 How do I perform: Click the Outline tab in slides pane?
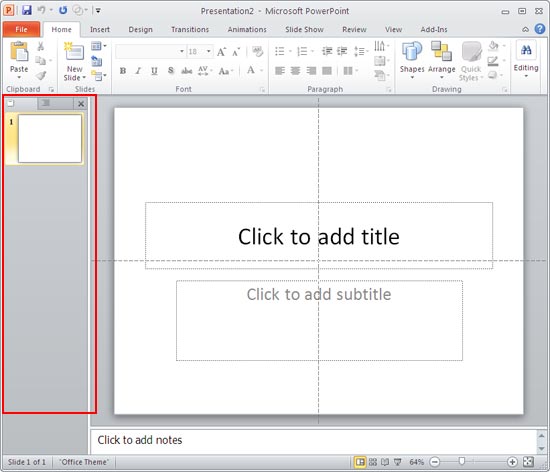(55, 103)
